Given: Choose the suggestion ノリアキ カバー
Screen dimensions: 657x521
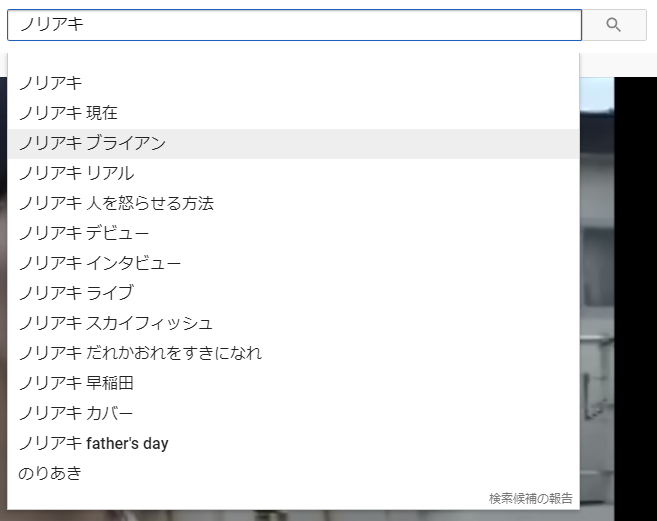Looking at the screenshot, I should (293, 414).
